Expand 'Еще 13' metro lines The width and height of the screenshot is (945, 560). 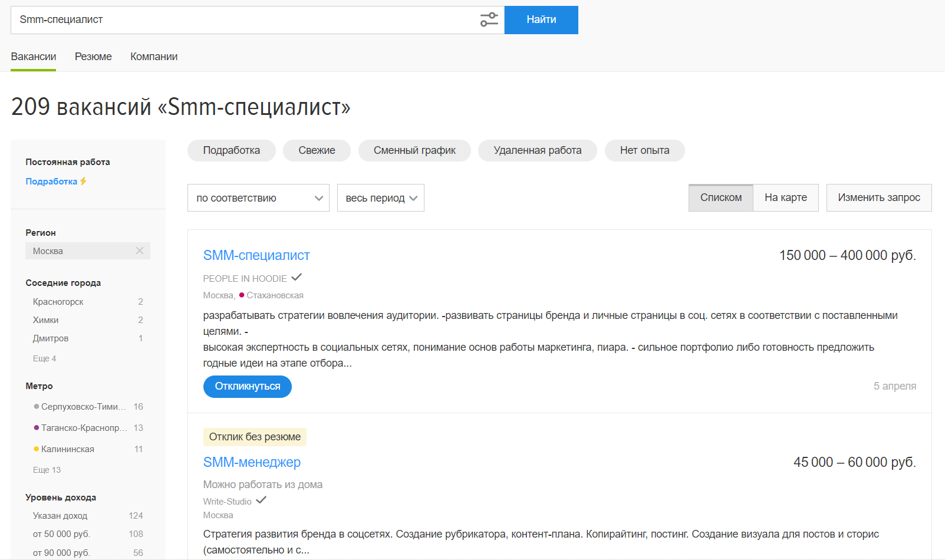click(x=47, y=470)
